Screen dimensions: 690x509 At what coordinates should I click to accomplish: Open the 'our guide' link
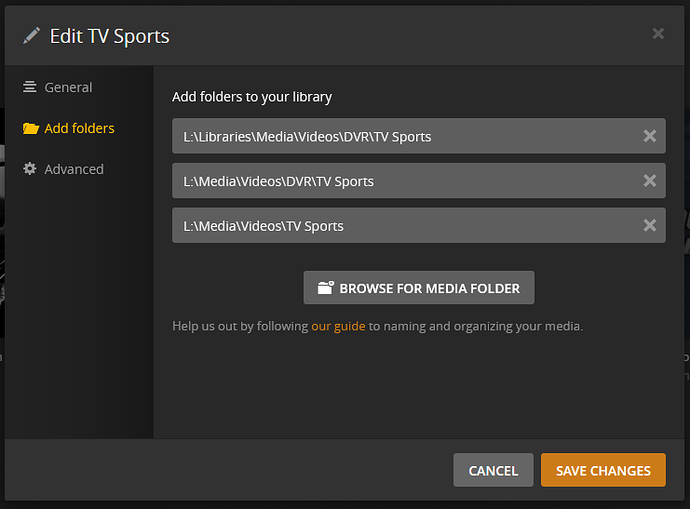(338, 326)
